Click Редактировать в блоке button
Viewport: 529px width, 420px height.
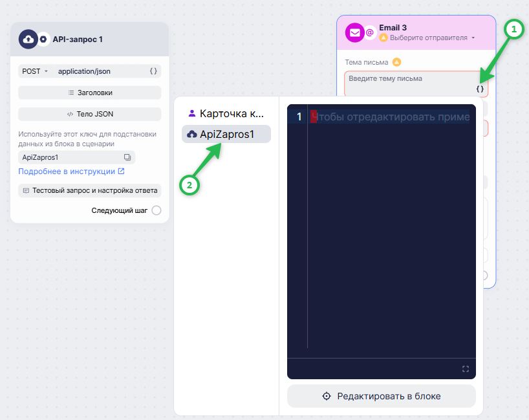382,396
